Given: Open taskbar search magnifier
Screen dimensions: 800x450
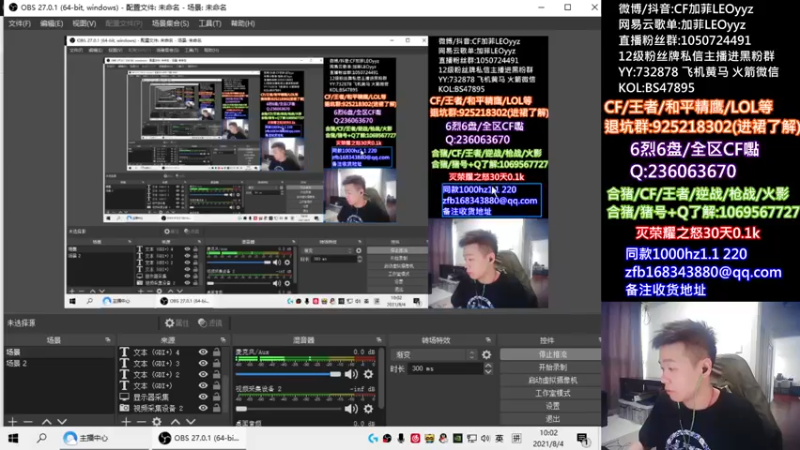Looking at the screenshot, I should click(42, 438).
